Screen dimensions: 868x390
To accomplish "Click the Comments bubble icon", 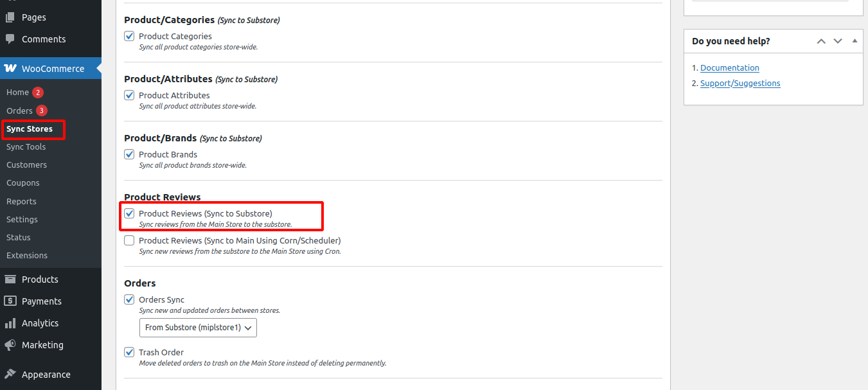I will [x=10, y=39].
